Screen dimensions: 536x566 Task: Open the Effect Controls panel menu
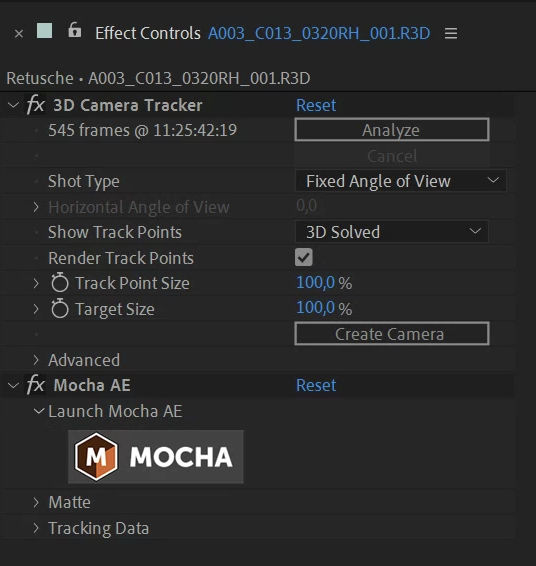click(451, 34)
